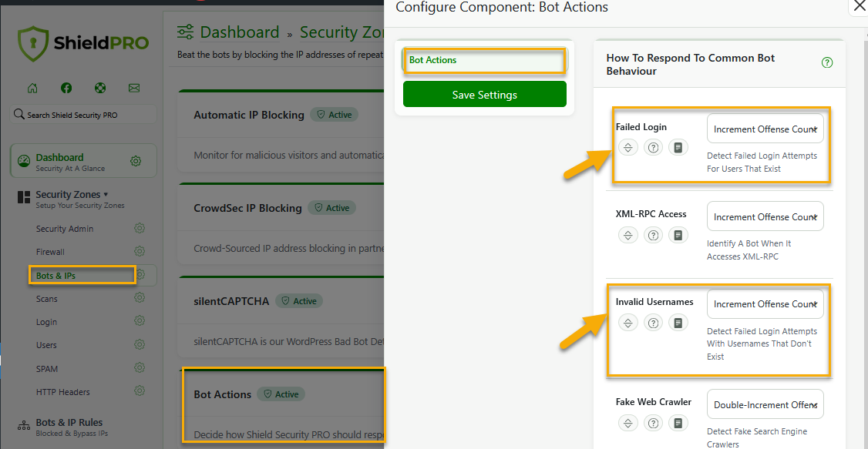
Task: Open the SPAM zone
Action: point(47,369)
